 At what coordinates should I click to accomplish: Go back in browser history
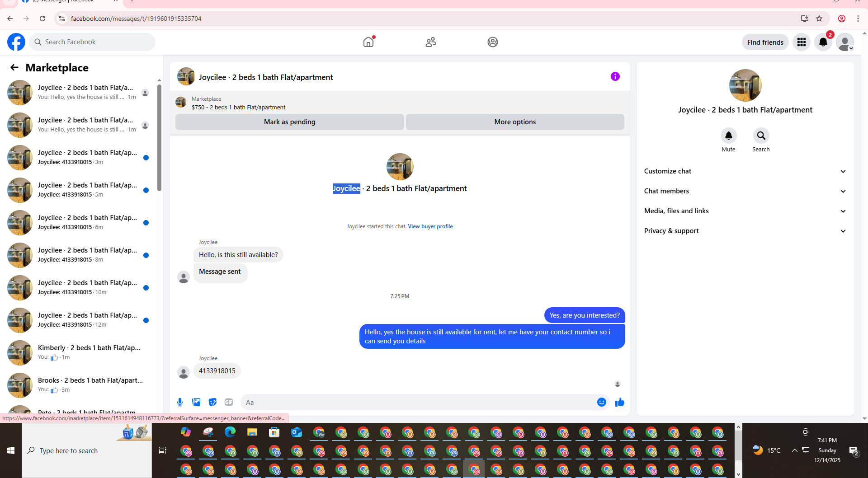(10, 19)
